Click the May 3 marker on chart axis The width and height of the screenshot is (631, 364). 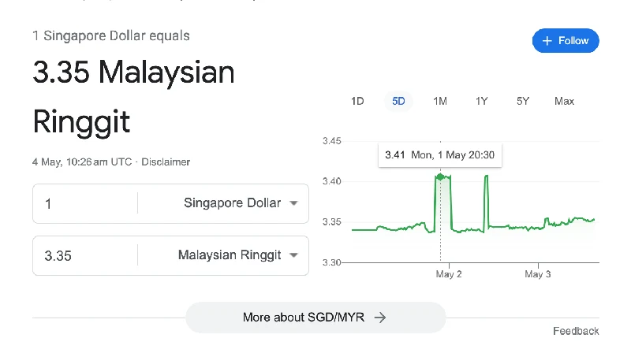click(538, 274)
